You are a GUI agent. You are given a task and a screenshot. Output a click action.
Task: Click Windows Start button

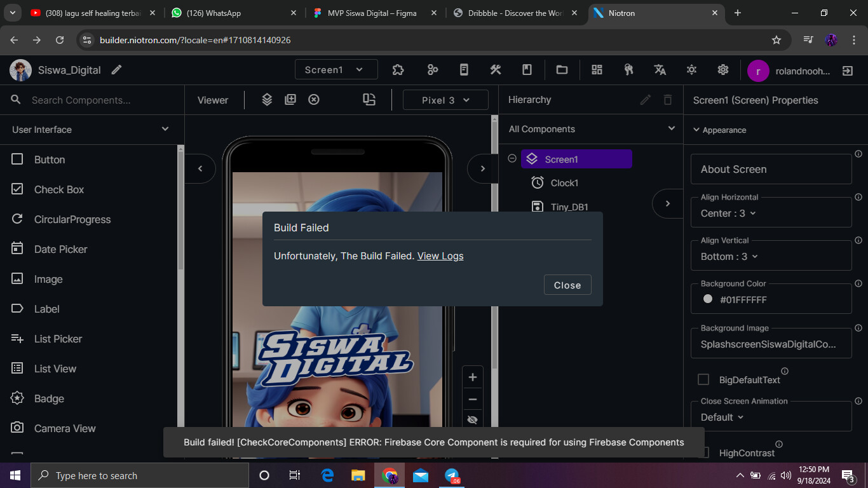[15, 475]
